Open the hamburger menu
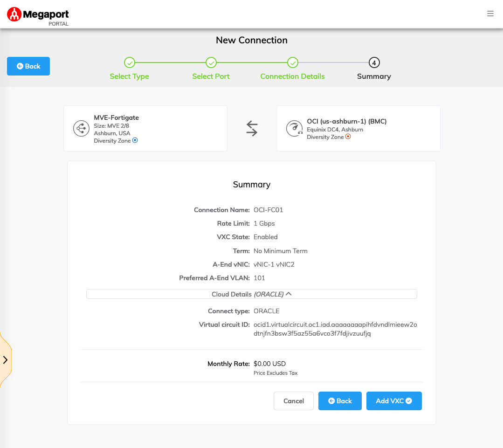 click(490, 14)
